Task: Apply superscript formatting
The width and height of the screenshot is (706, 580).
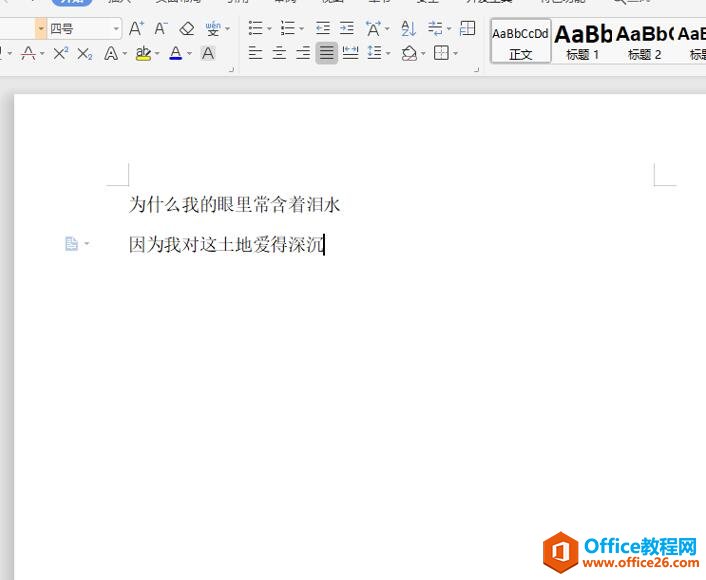Action: 61,53
